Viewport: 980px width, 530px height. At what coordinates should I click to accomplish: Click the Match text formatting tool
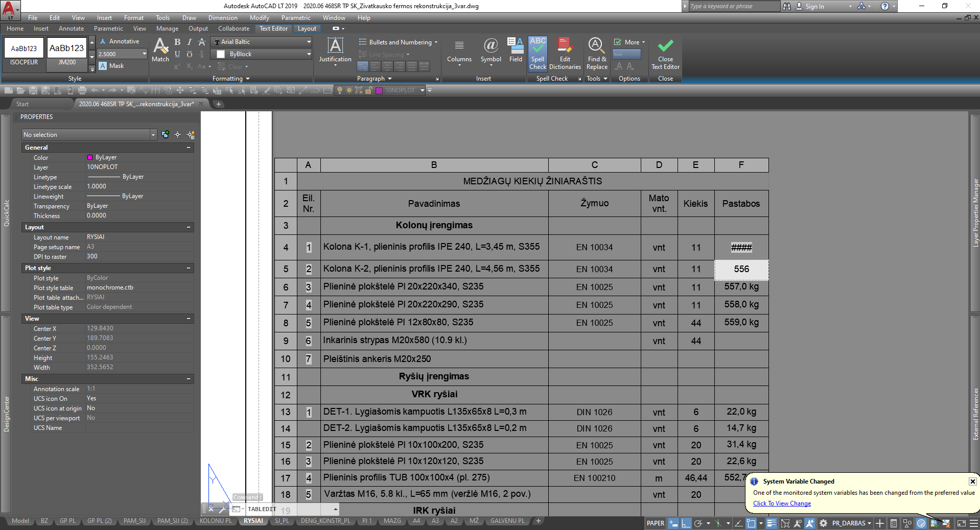(160, 50)
